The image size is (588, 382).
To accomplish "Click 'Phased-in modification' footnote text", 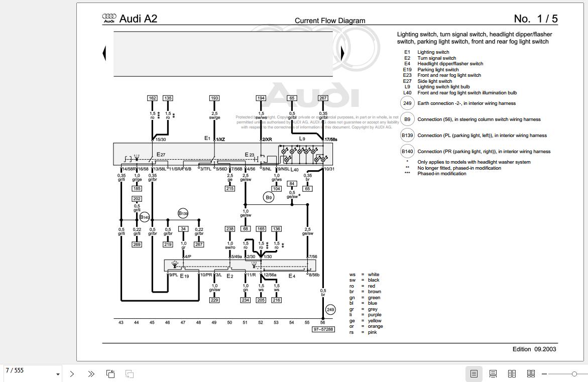I will point(442,174).
